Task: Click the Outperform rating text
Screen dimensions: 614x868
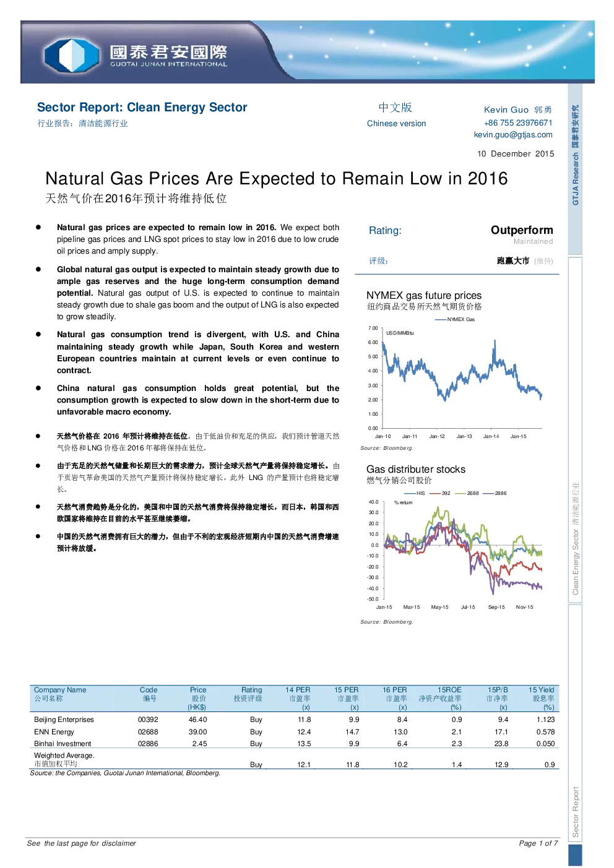Action: pos(522,230)
